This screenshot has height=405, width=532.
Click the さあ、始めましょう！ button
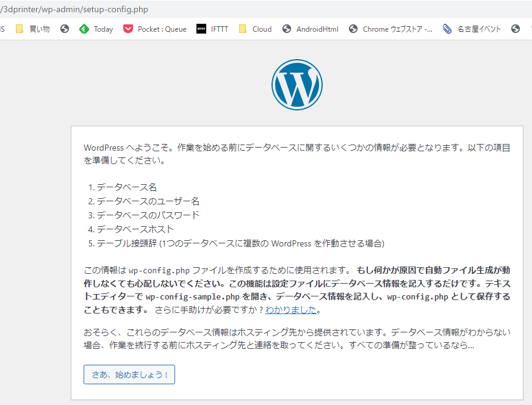pos(129,375)
